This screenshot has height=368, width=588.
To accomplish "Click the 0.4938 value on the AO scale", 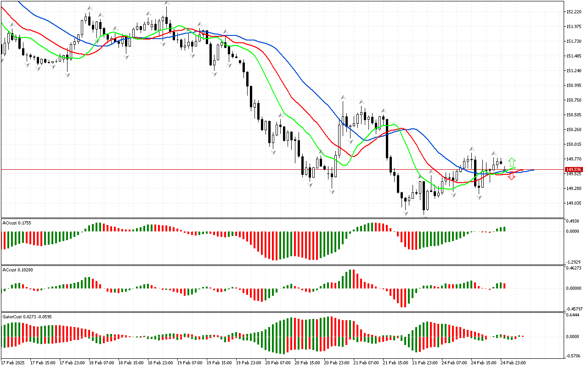I will pyautogui.click(x=573, y=221).
